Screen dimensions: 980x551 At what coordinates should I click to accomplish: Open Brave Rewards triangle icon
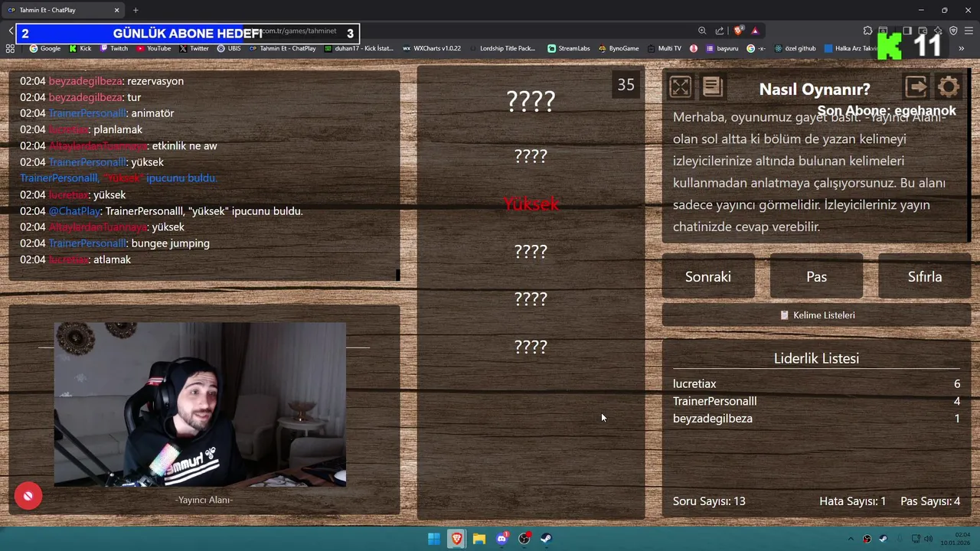coord(755,31)
